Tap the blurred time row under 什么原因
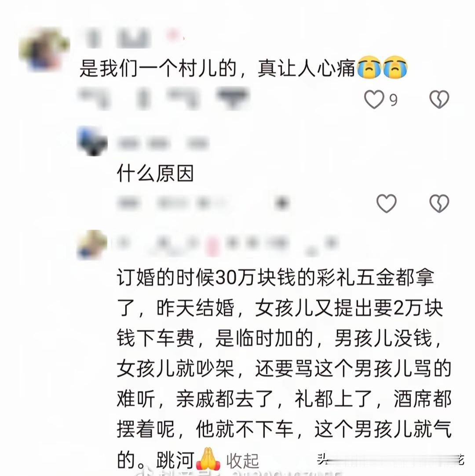Screen dimensions: 475x476 204,203
